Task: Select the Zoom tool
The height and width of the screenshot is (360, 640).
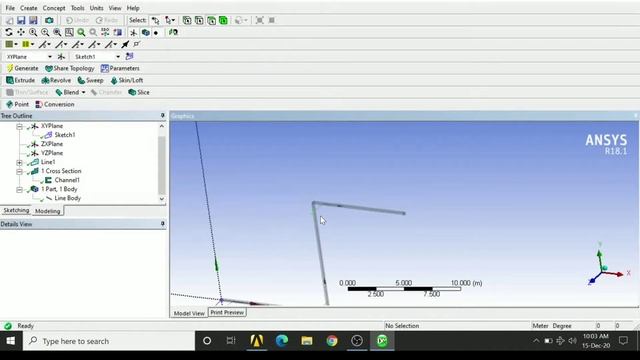Action: [x=33, y=32]
